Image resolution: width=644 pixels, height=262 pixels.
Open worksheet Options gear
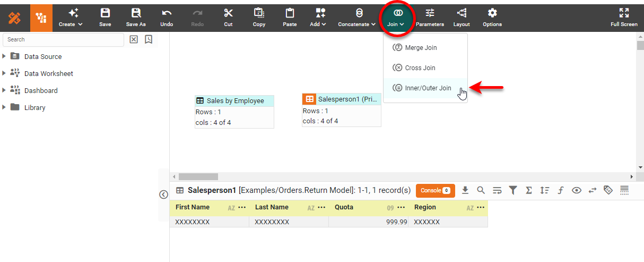(492, 18)
